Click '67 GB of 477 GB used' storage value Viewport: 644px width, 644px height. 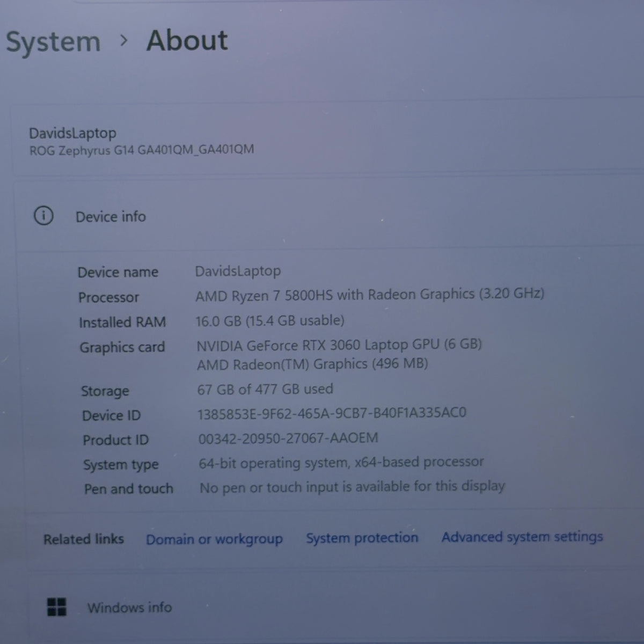pyautogui.click(x=265, y=389)
